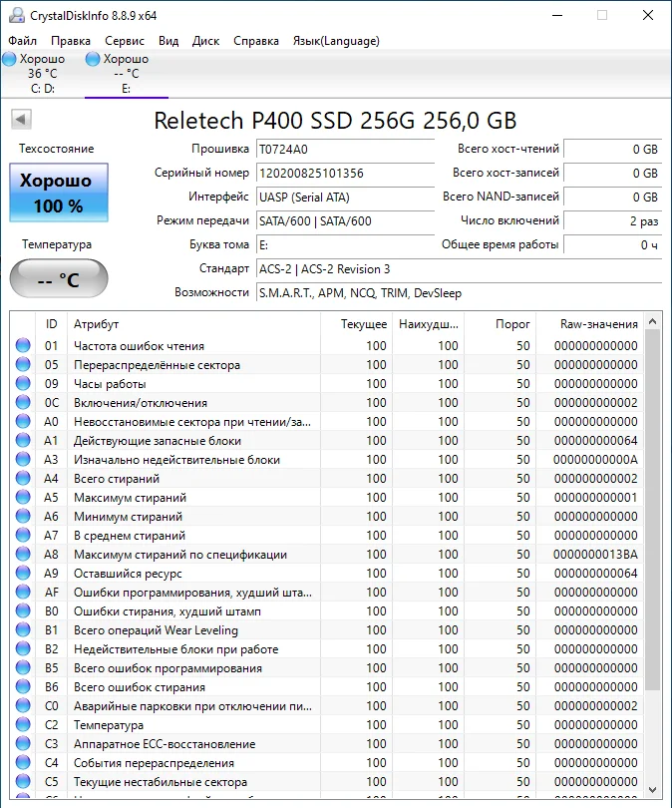Click status icon for Текущие нестабильные сектора
The width and height of the screenshot is (672, 808).
pyautogui.click(x=23, y=781)
